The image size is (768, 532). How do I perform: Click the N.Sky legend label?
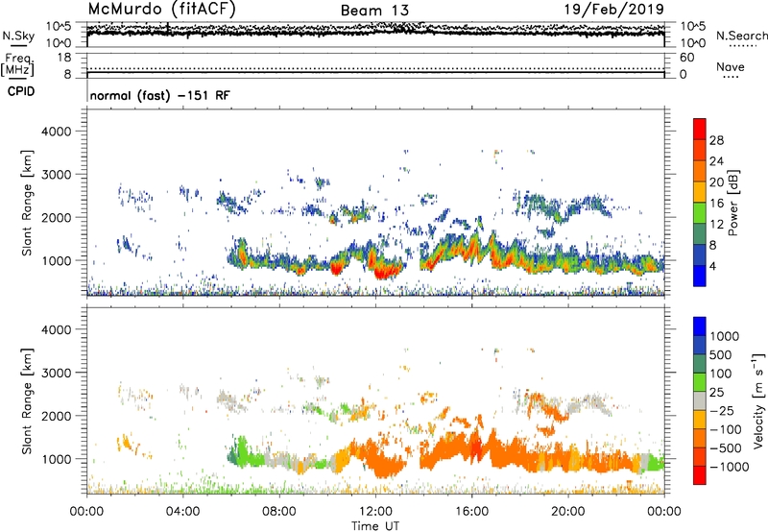18,36
